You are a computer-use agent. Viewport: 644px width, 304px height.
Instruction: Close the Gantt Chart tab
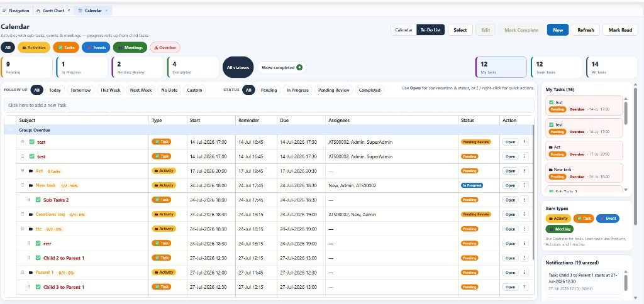(69, 11)
